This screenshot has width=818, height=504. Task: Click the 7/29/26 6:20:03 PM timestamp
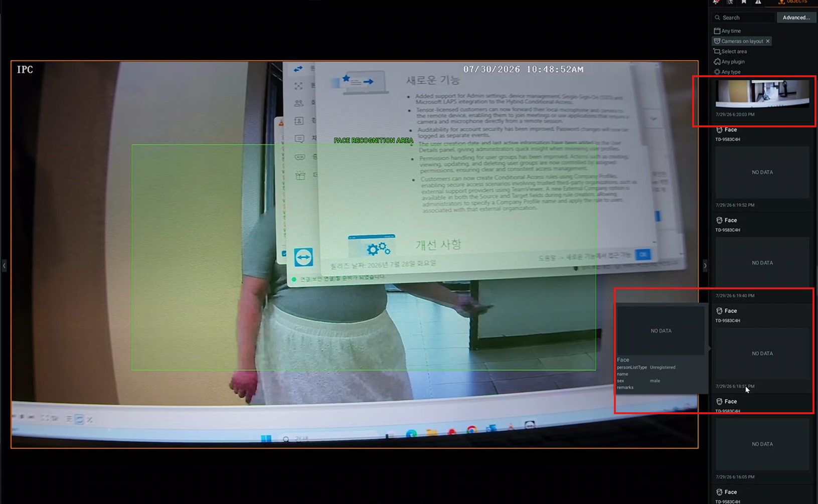click(x=735, y=114)
